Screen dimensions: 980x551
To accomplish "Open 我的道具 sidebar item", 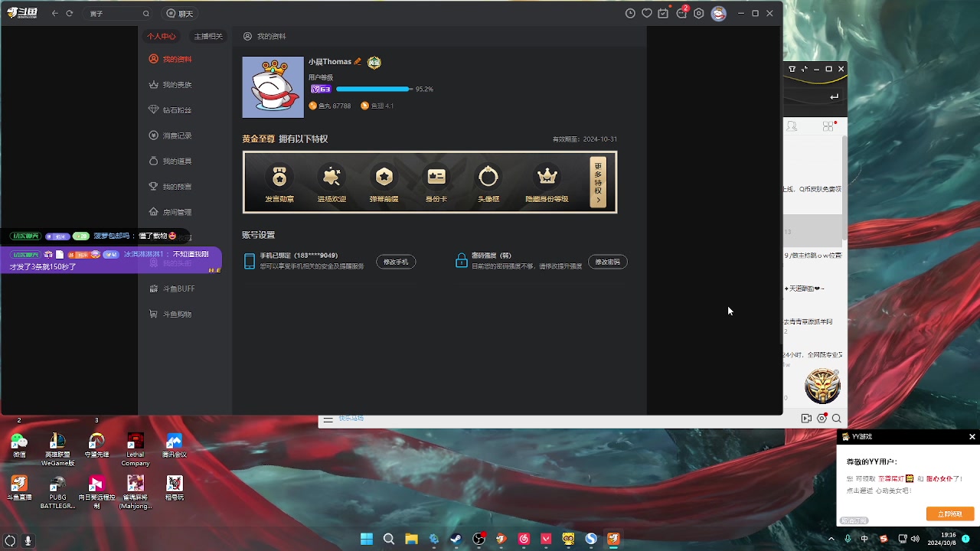I will 171,161.
